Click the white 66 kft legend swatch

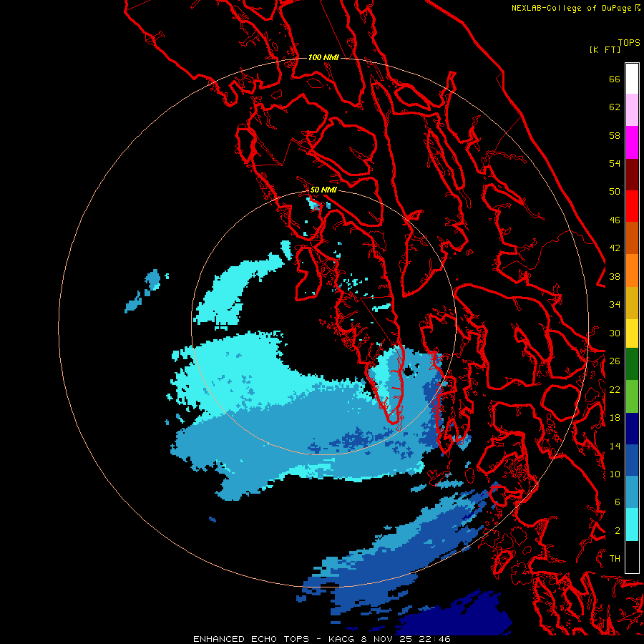pyautogui.click(x=632, y=79)
